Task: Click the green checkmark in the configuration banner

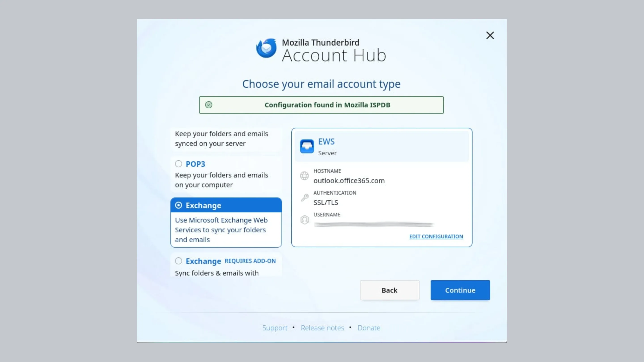Action: 209,105
